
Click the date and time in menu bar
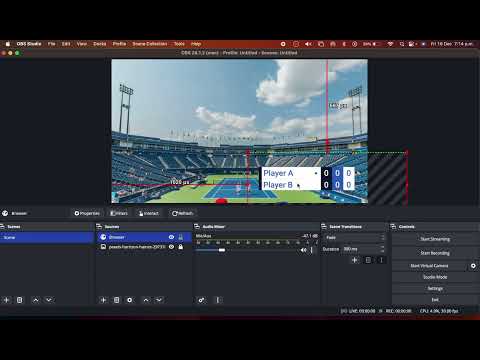point(452,44)
